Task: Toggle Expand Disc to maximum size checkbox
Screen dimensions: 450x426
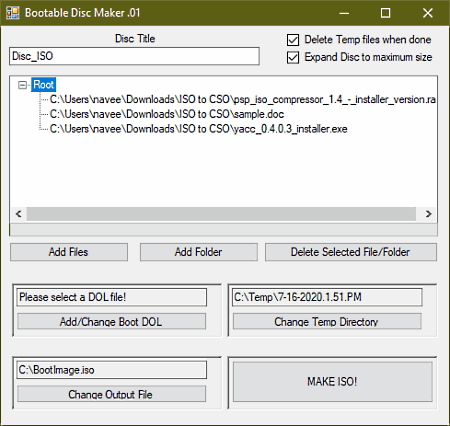Action: pos(293,57)
